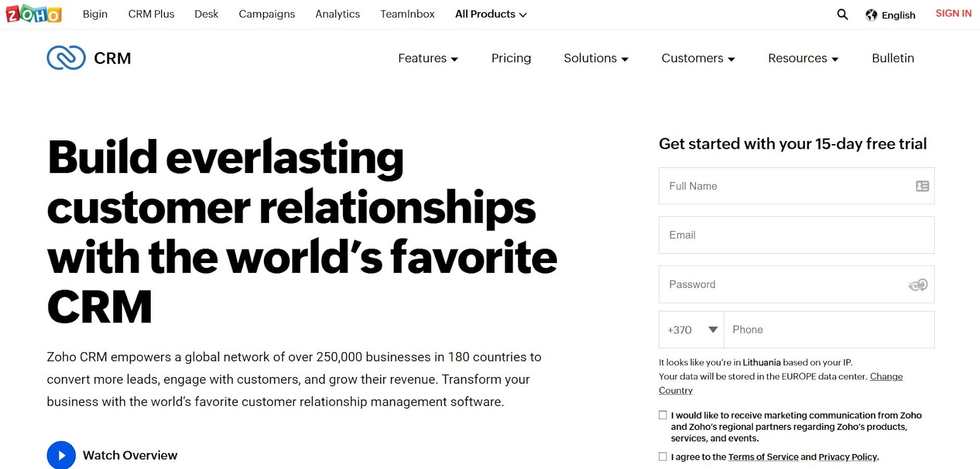Open the Terms of Service link
980x469 pixels.
pyautogui.click(x=763, y=457)
